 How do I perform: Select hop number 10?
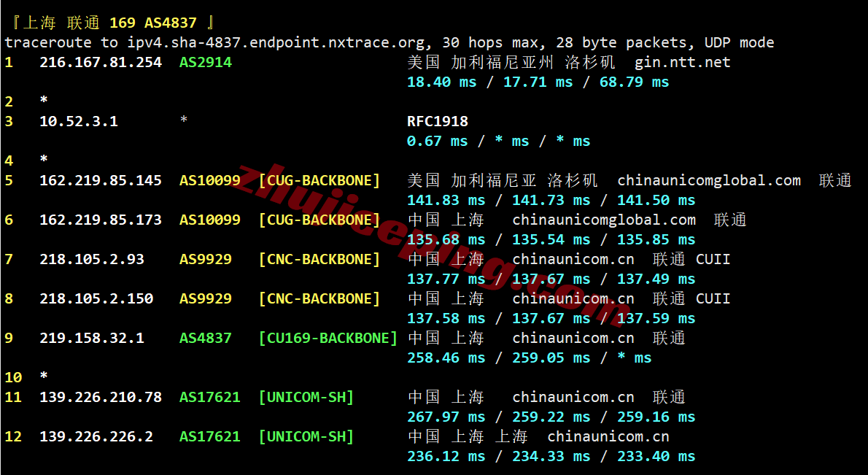pyautogui.click(x=13, y=377)
